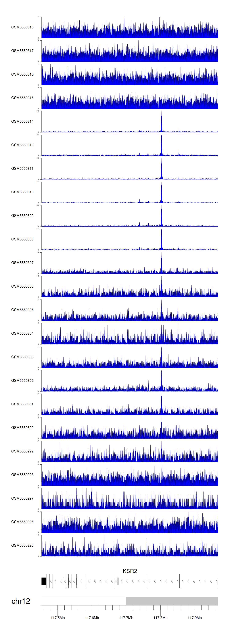The width and height of the screenshot is (230, 644).
Task: Click the GSM5550310 track name
Action: point(22,192)
